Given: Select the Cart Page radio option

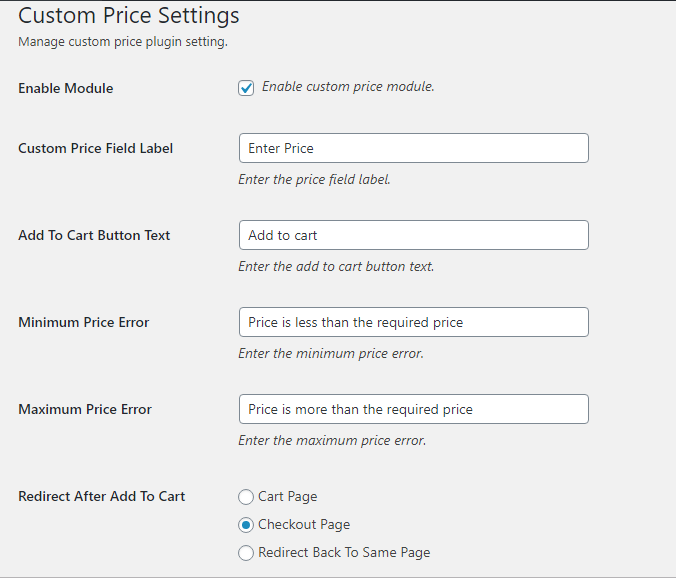Looking at the screenshot, I should (246, 496).
